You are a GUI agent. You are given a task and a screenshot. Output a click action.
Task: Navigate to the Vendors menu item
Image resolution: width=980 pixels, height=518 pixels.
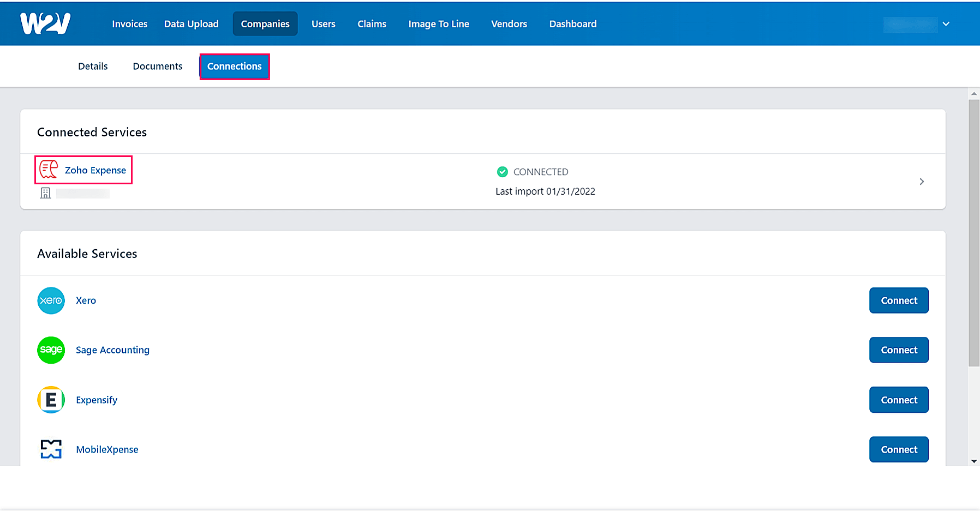point(509,23)
